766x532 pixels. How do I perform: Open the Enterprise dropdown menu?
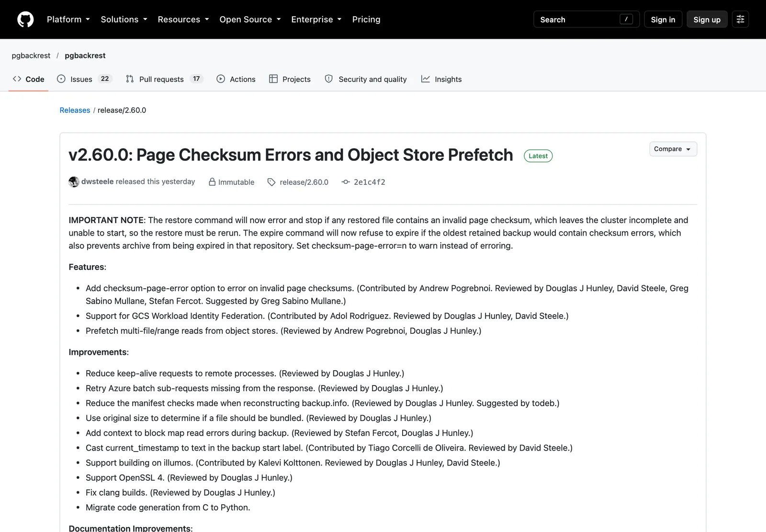316,20
